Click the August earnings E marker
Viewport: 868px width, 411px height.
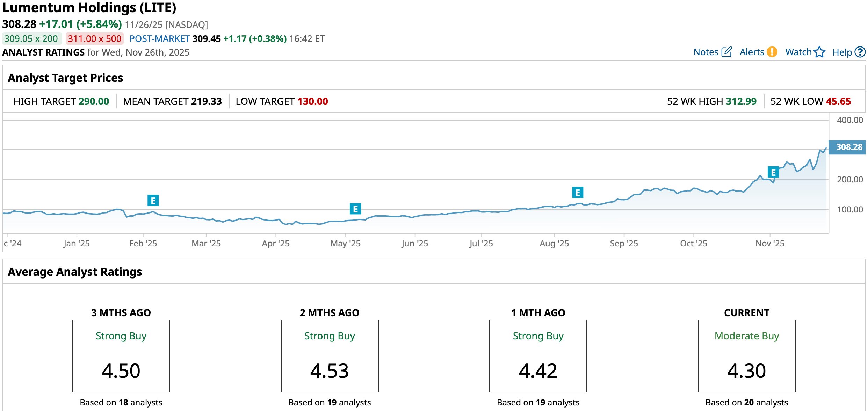click(578, 193)
